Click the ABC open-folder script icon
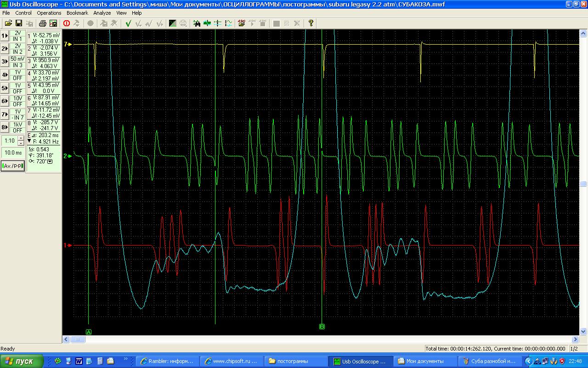This screenshot has height=368, width=588. coord(242,23)
